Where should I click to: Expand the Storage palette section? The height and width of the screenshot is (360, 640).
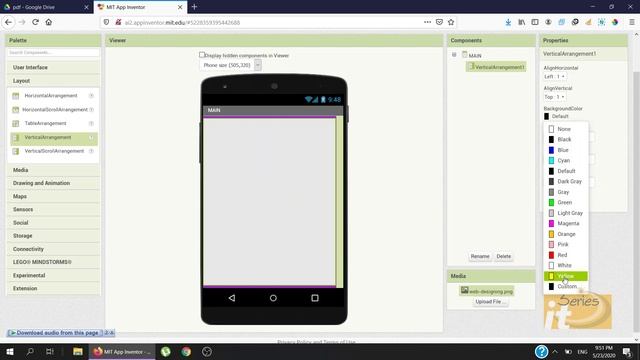[x=53, y=236]
